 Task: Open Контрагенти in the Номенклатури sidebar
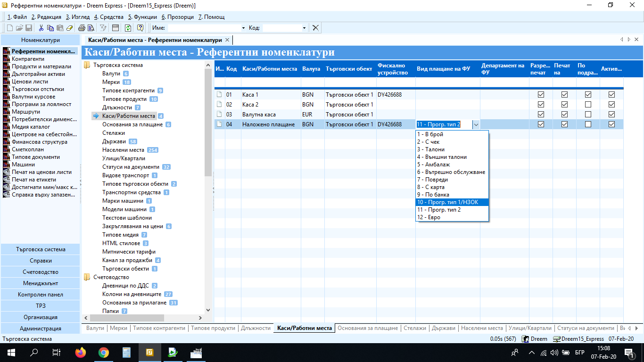coord(28,59)
